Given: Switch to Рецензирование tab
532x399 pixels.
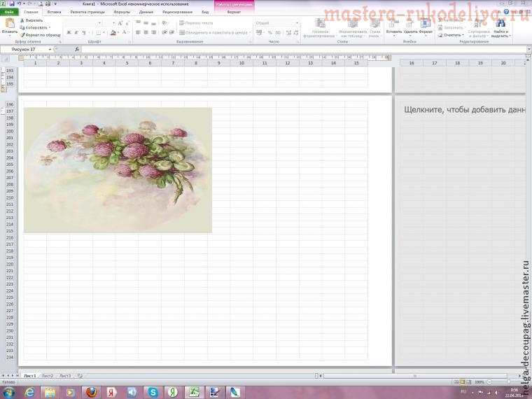Looking at the screenshot, I should (x=177, y=12).
